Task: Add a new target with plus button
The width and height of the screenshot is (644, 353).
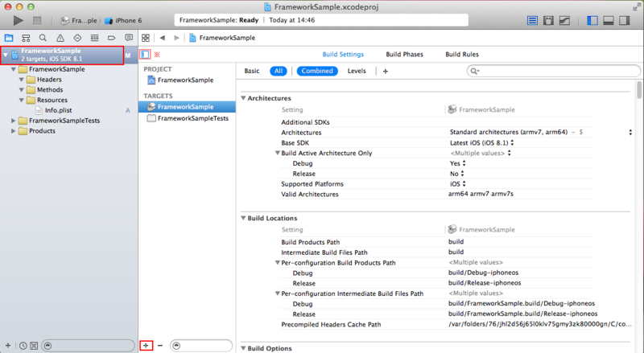Action: coord(146,346)
